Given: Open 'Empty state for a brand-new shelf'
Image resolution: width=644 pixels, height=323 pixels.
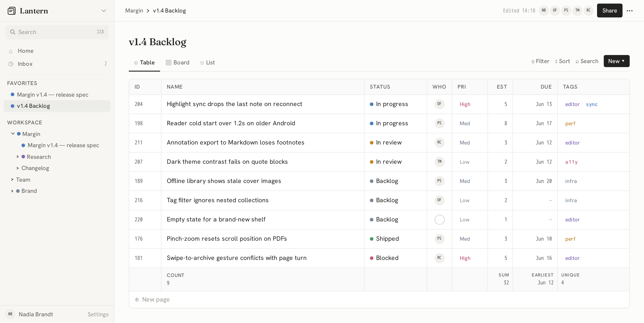Looking at the screenshot, I should [216, 219].
